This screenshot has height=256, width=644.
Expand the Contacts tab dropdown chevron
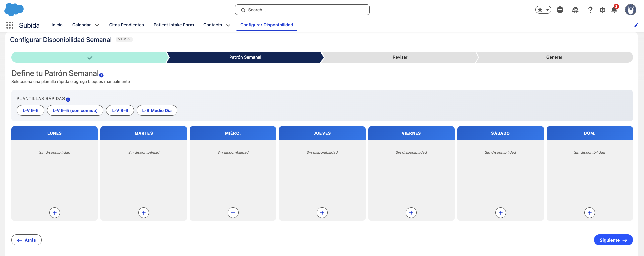228,25
